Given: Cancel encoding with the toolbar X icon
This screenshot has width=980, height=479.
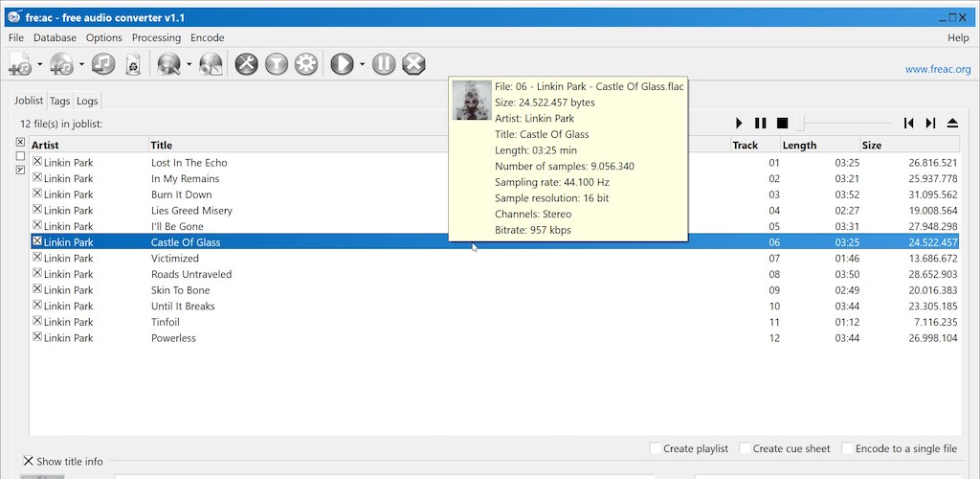Looking at the screenshot, I should click(413, 64).
